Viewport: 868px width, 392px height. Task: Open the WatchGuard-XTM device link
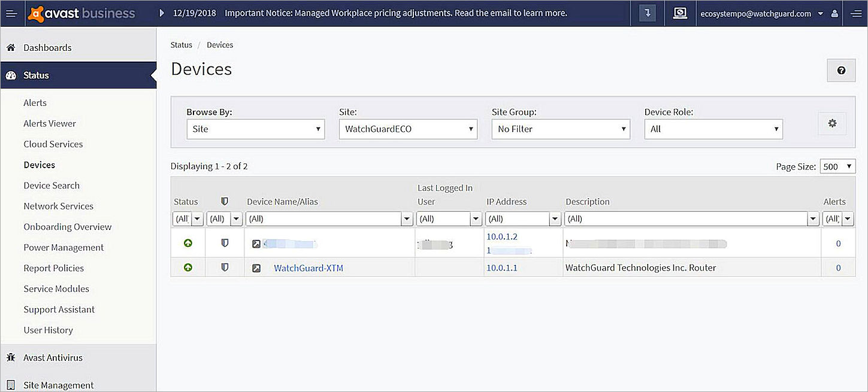pos(309,268)
